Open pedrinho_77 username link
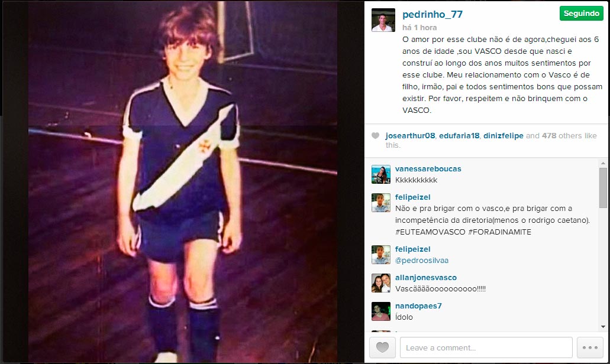The image size is (610, 364). [433, 14]
